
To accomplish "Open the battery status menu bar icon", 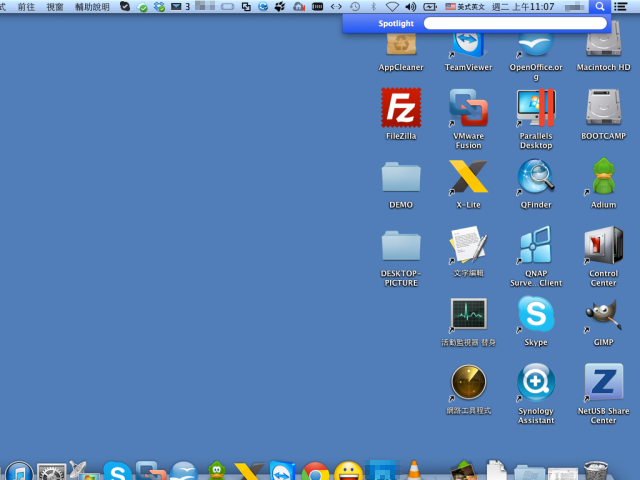I will [x=430, y=7].
